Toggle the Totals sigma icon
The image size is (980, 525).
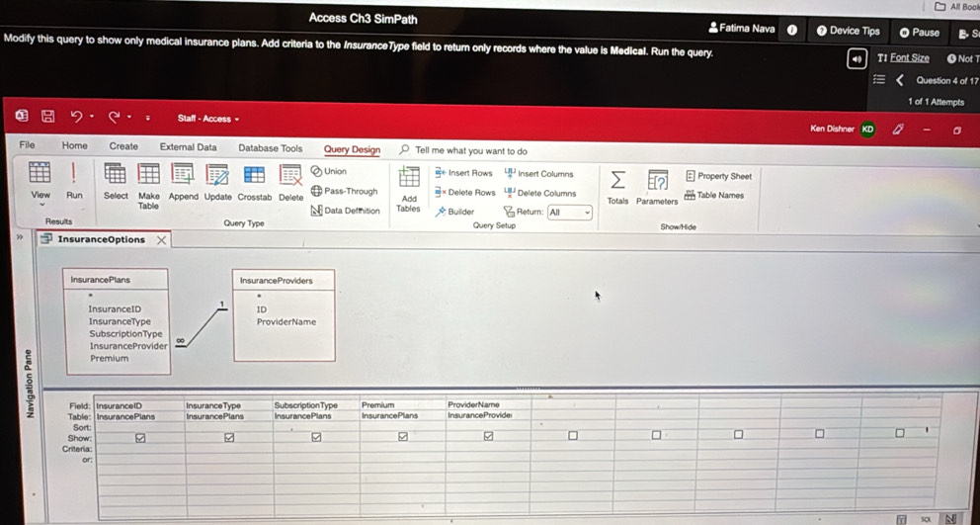[617, 180]
